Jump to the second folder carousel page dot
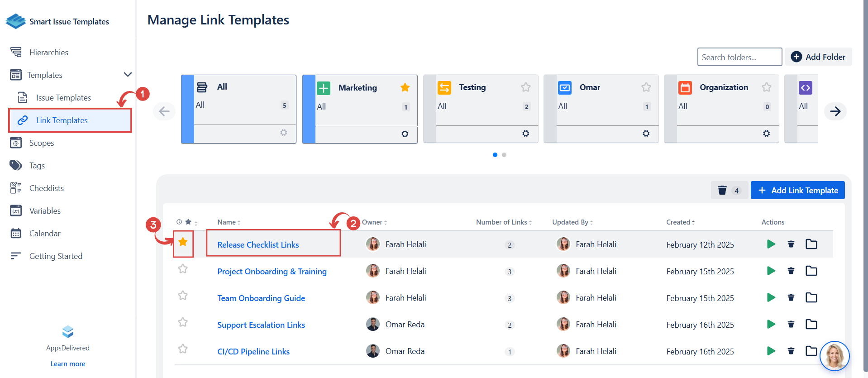Viewport: 868px width, 378px height. tap(504, 155)
